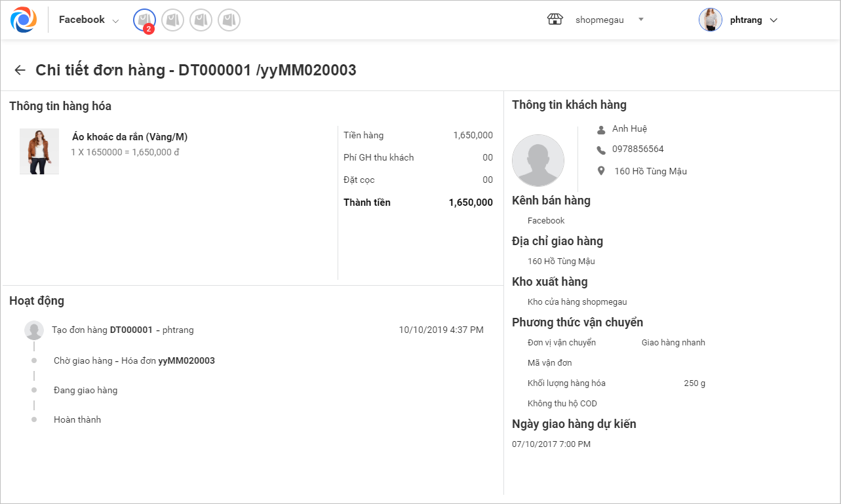Image resolution: width=841 pixels, height=504 pixels.
Task: Open the app logo home icon
Action: [24, 20]
